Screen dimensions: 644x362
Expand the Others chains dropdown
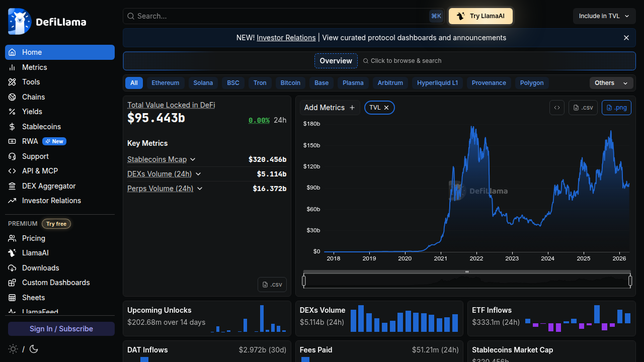611,82
